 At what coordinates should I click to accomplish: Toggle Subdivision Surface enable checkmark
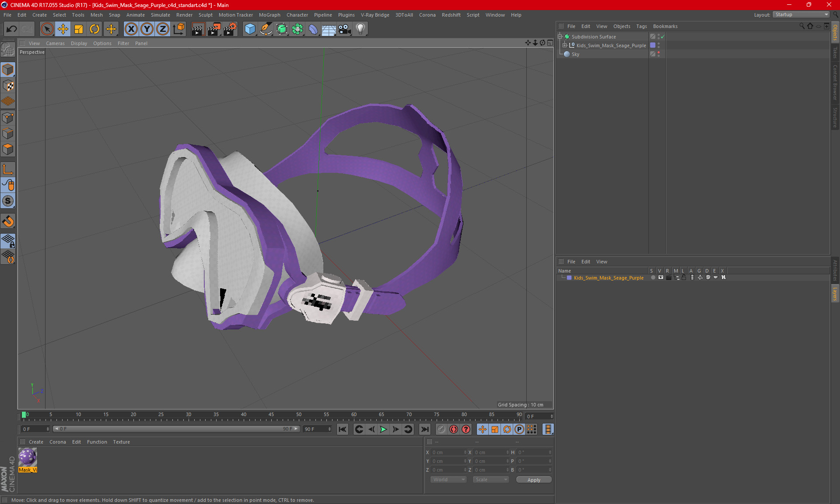(x=663, y=37)
